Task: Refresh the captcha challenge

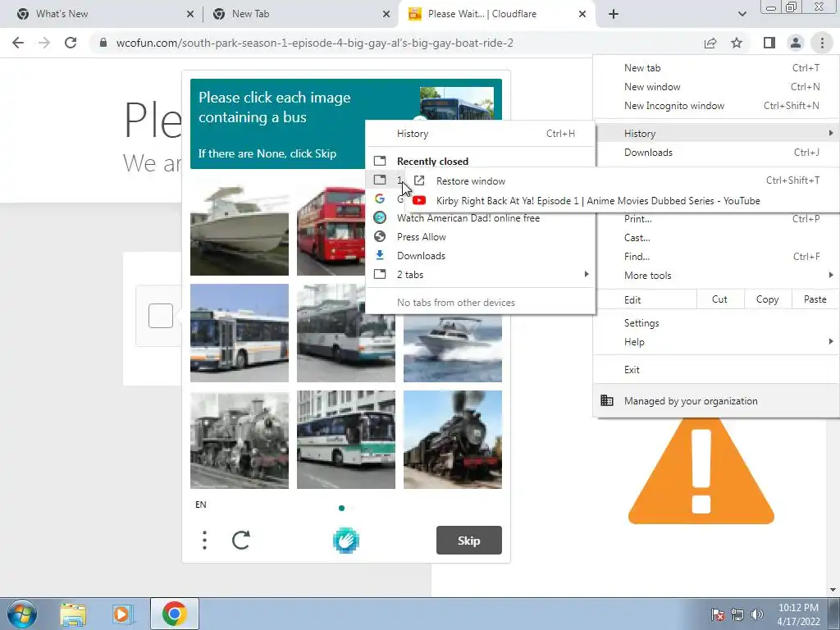Action: tap(241, 540)
